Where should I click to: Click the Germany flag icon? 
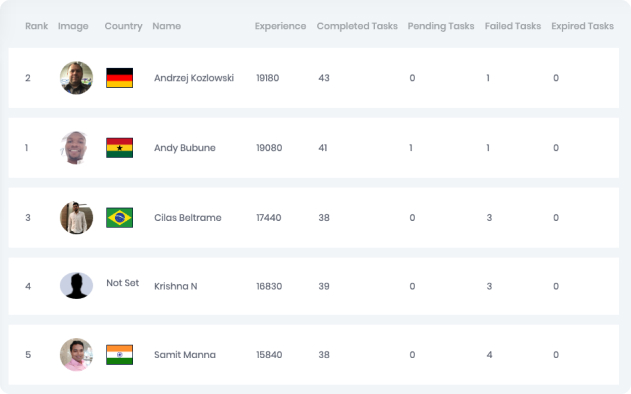[x=120, y=78]
